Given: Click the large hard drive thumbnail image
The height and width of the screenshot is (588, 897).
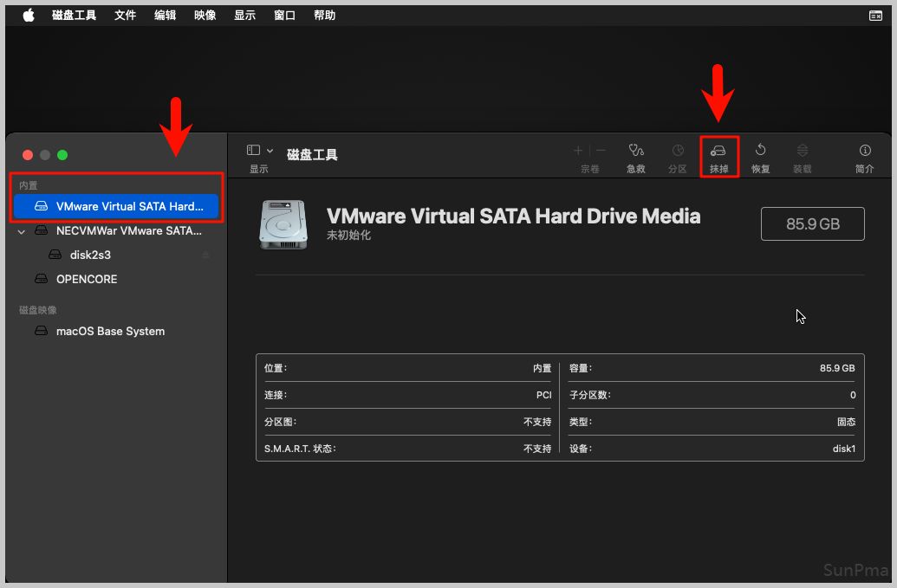Looking at the screenshot, I should click(x=283, y=224).
